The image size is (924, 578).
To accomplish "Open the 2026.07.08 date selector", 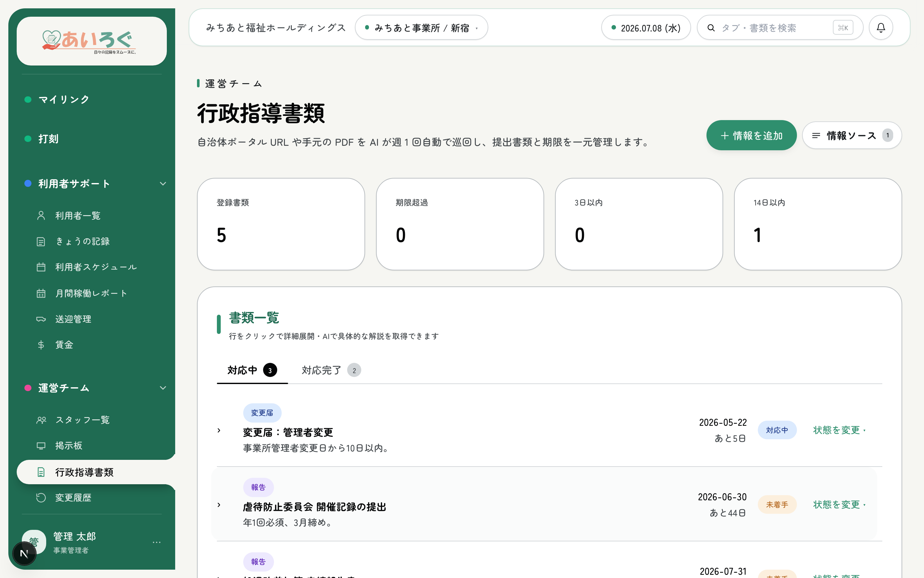I will (646, 28).
